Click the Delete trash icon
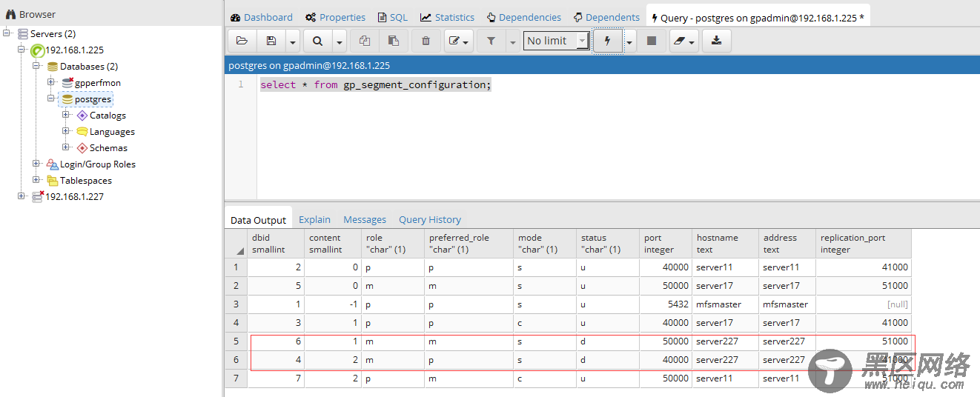This screenshot has height=397, width=980. coord(426,41)
